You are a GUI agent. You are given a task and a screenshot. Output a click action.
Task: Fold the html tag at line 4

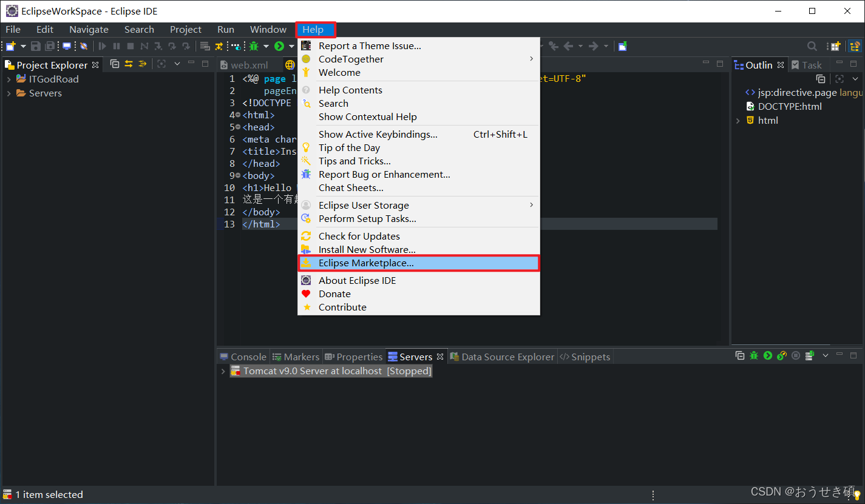238,115
